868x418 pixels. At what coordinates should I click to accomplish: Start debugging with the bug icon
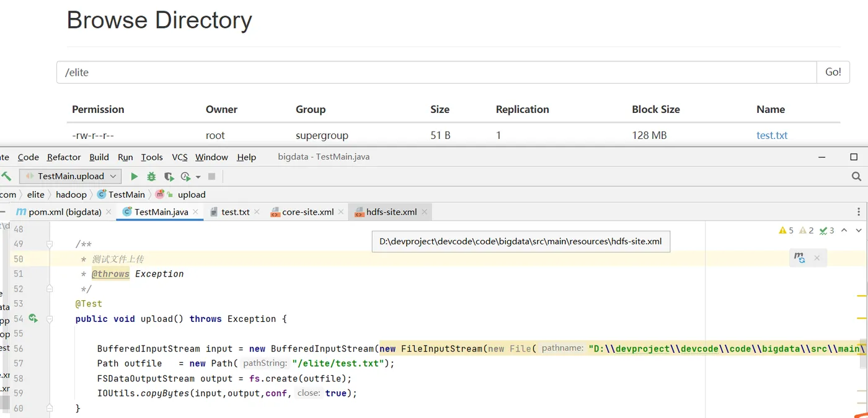[x=151, y=176]
